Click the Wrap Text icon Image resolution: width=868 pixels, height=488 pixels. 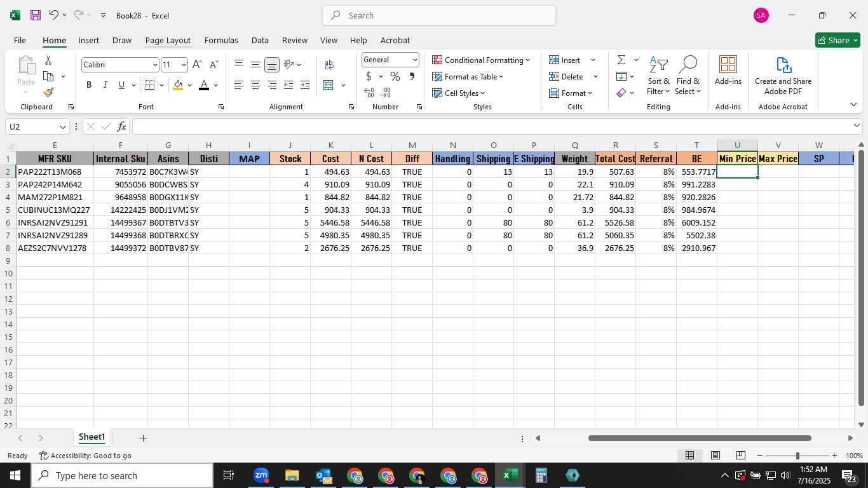click(x=329, y=65)
